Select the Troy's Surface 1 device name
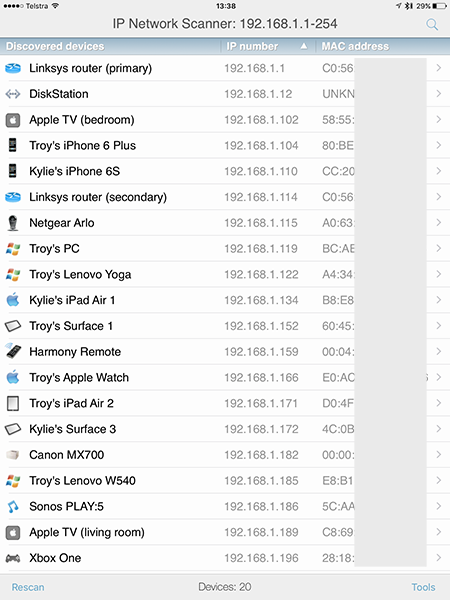This screenshot has height=600, width=450. click(x=71, y=326)
